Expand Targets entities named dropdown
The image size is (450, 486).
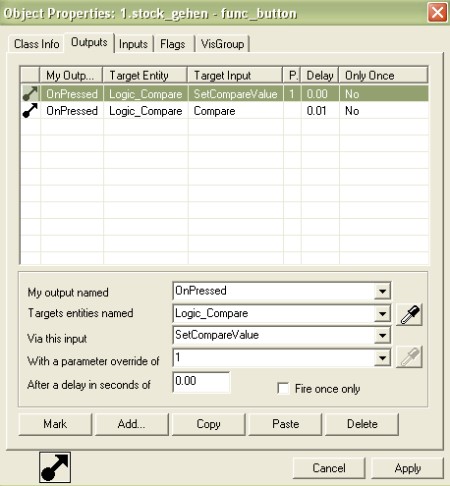pyautogui.click(x=382, y=314)
